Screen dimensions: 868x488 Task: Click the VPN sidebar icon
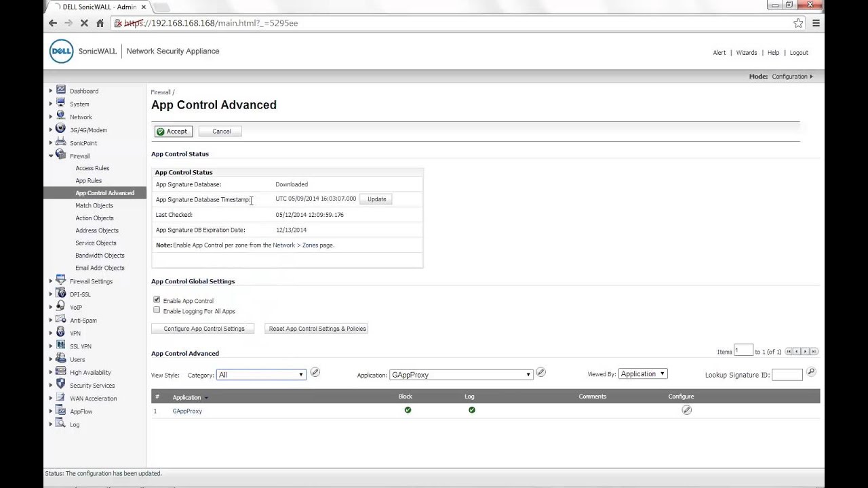61,333
